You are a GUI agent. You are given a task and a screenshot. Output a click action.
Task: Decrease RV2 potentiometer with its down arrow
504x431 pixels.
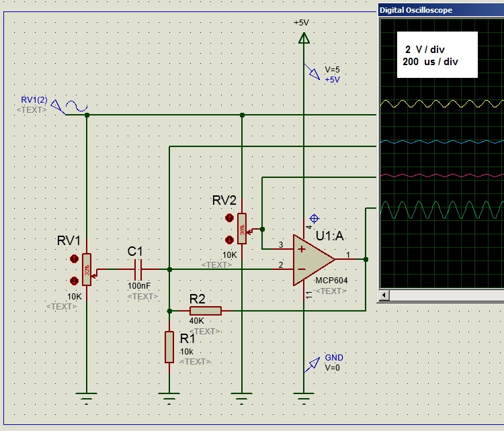click(x=229, y=240)
